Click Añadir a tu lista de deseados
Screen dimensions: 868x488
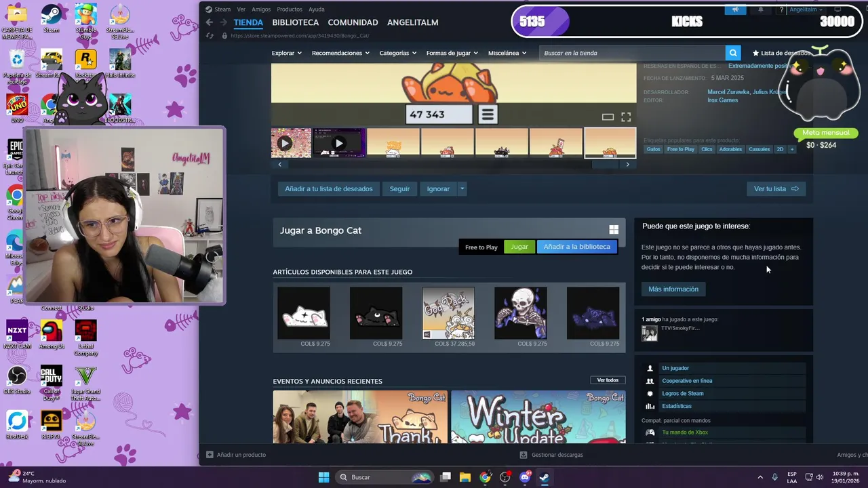(328, 189)
